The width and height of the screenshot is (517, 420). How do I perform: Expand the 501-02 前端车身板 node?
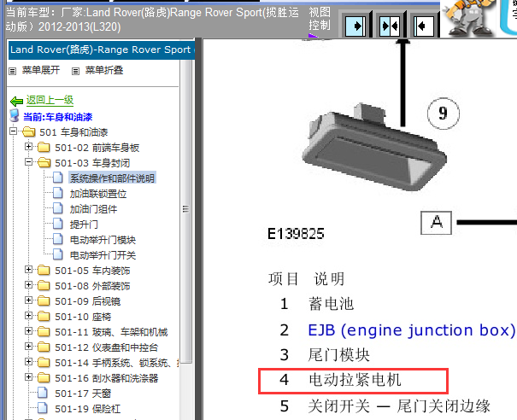29,147
